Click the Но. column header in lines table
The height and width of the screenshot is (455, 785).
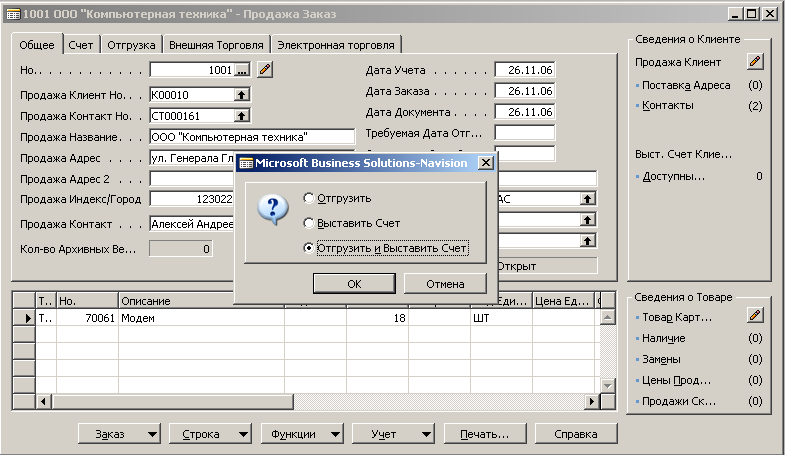pos(87,301)
